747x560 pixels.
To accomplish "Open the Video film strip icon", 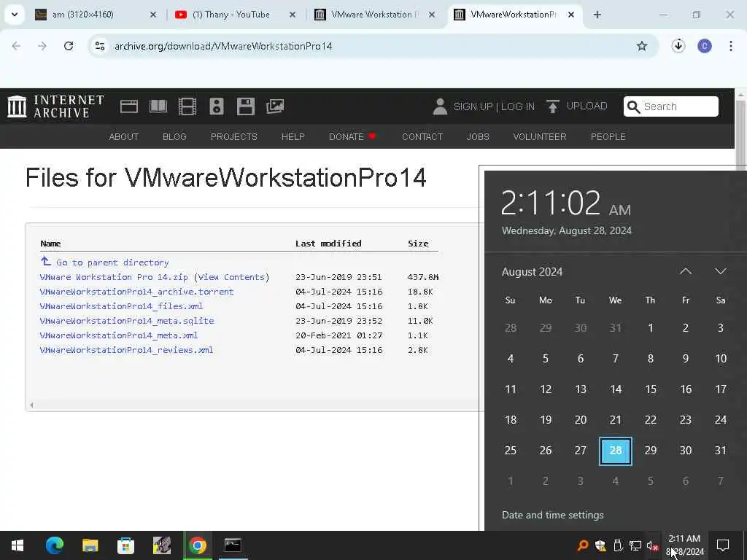I will 187,106.
